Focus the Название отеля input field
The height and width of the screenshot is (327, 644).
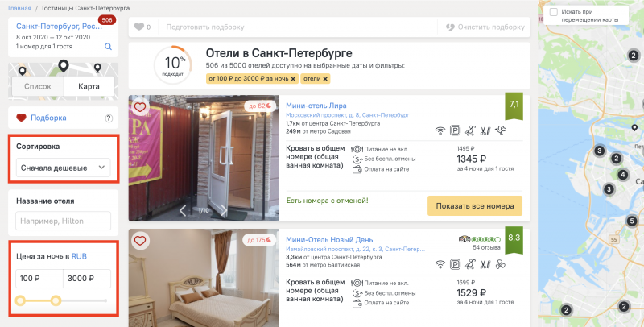(x=64, y=221)
